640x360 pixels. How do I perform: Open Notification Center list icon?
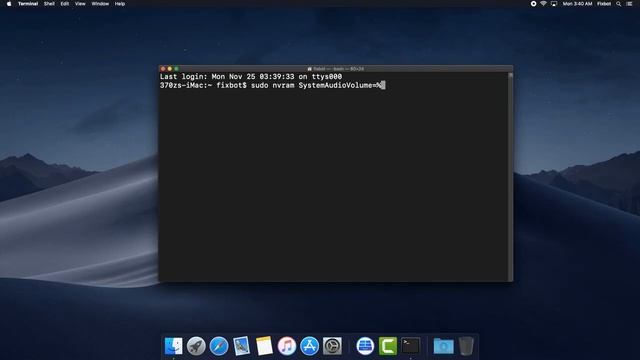(629, 4)
